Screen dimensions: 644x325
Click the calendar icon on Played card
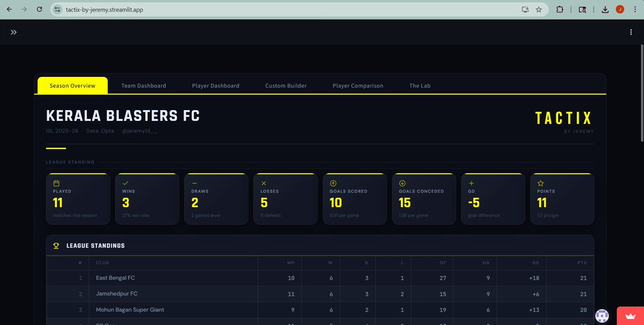coord(57,183)
